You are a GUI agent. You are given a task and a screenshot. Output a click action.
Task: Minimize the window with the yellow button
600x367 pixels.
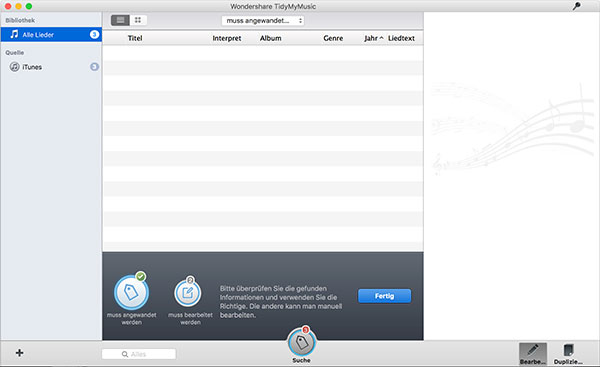click(x=18, y=6)
